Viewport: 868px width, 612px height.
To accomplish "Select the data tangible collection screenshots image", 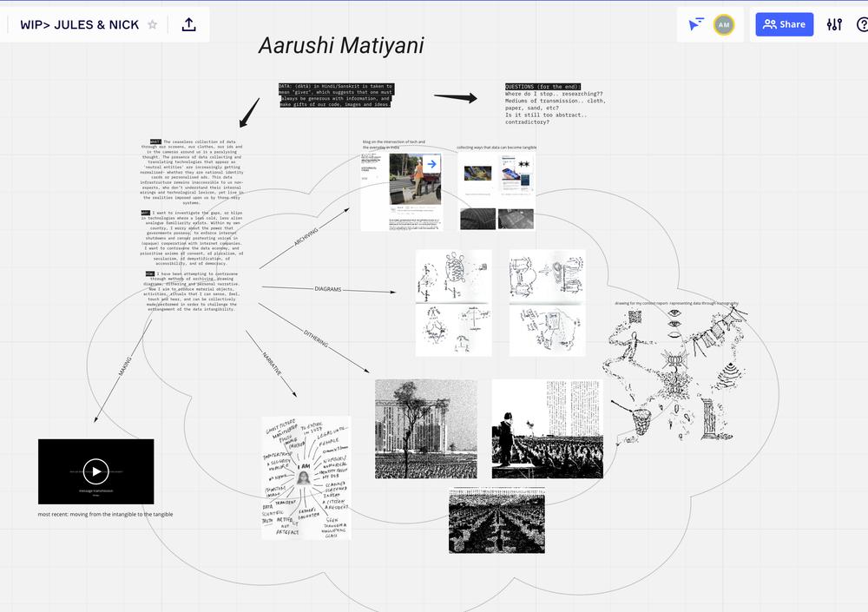I will click(x=496, y=191).
